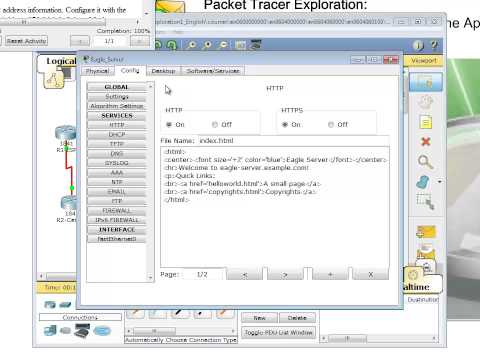Open the FIREWALL service settings
Screen dimensions: 480x360
point(117,211)
